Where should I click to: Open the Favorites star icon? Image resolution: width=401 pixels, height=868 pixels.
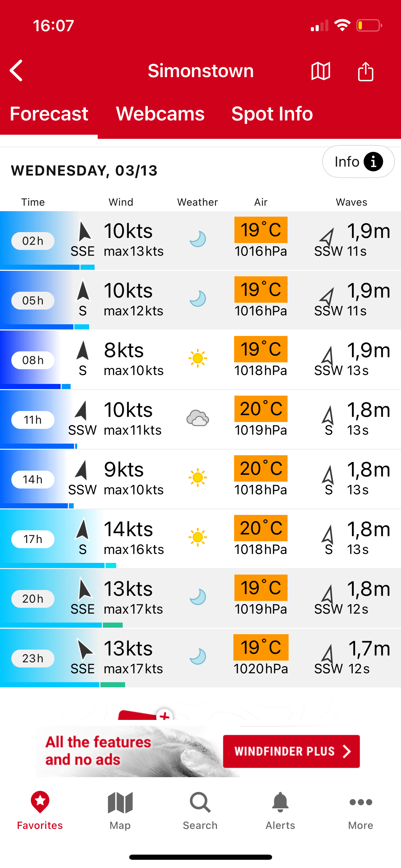point(40,802)
